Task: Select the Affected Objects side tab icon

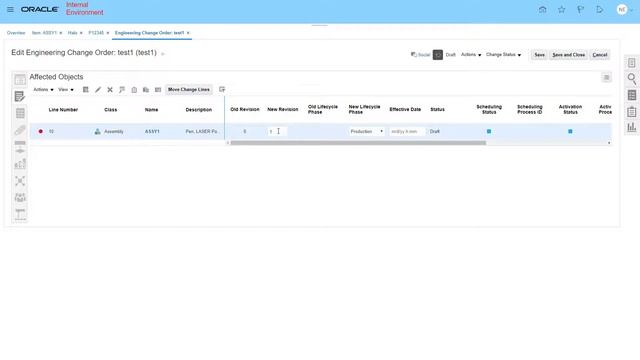Action: (20, 96)
